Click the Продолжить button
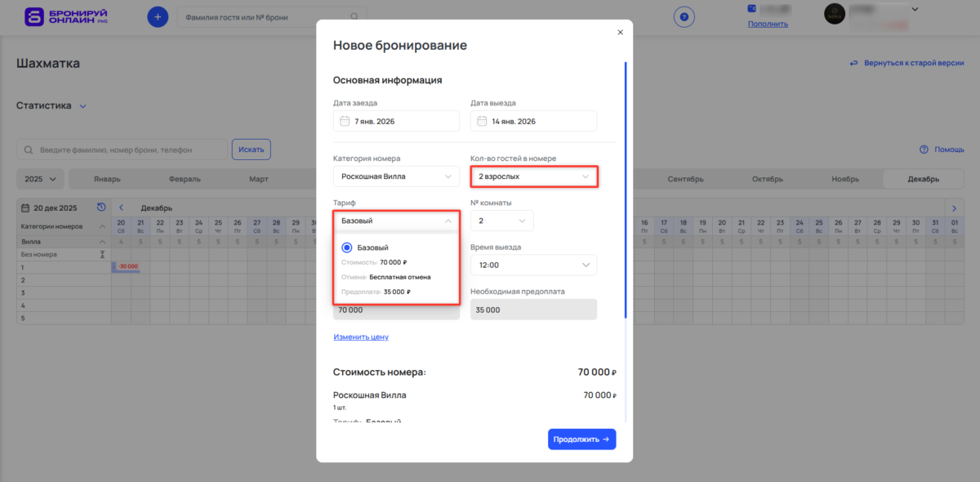980x482 pixels. pyautogui.click(x=581, y=439)
